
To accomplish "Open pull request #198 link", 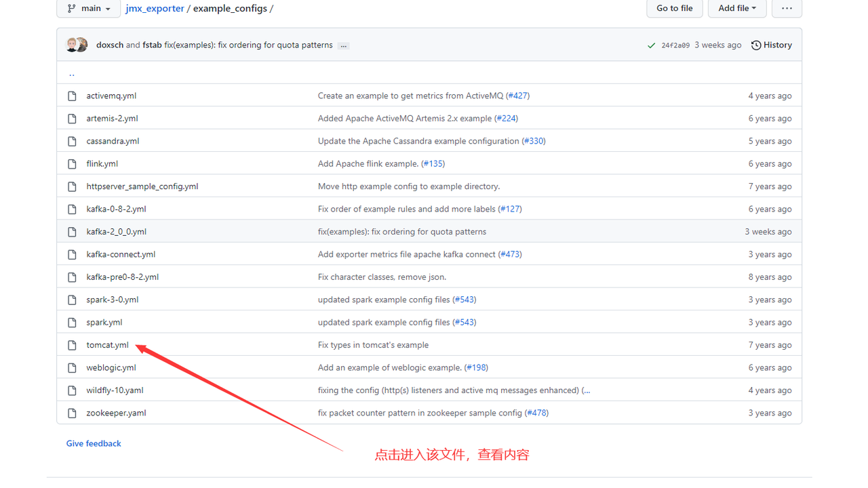I will 476,367.
